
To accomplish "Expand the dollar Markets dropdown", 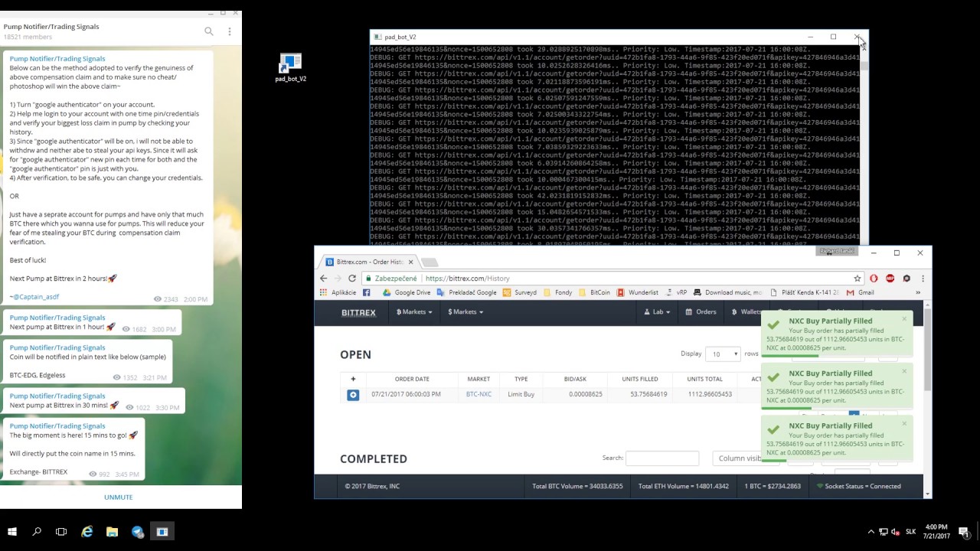I will point(465,312).
